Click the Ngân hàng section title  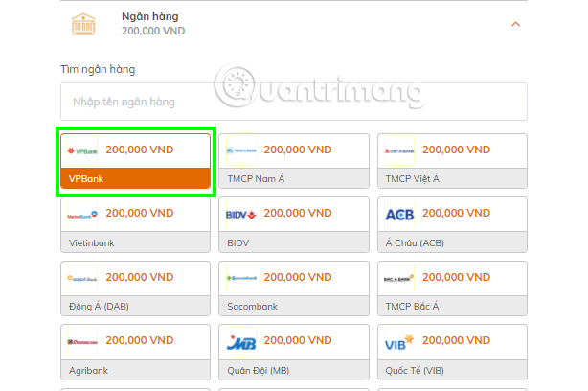[x=150, y=17]
